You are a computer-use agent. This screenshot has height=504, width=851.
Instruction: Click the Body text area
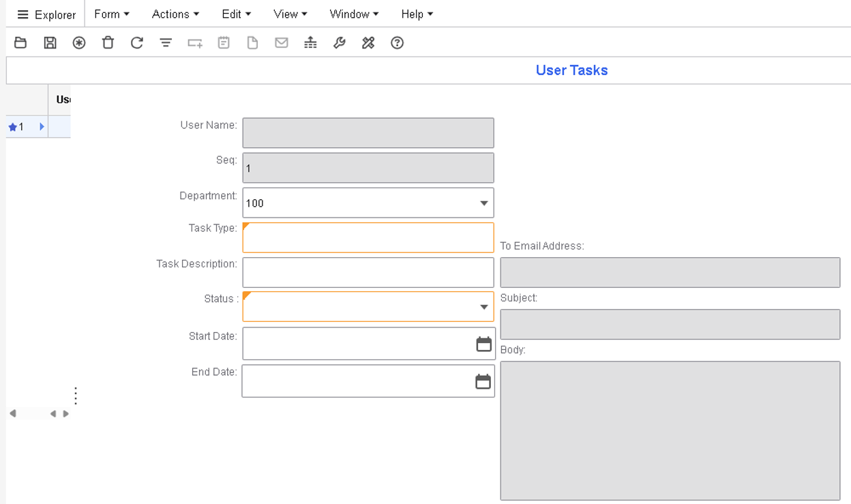[670, 431]
